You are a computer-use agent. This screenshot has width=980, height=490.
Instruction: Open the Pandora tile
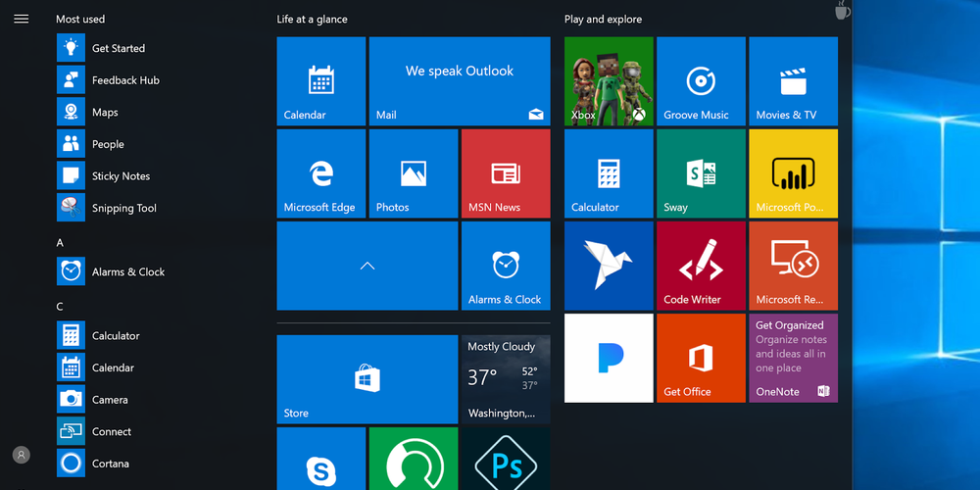[x=609, y=358]
